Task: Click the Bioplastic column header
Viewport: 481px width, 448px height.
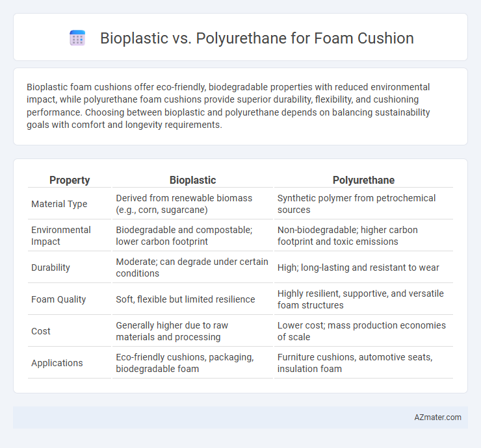Action: [x=192, y=180]
